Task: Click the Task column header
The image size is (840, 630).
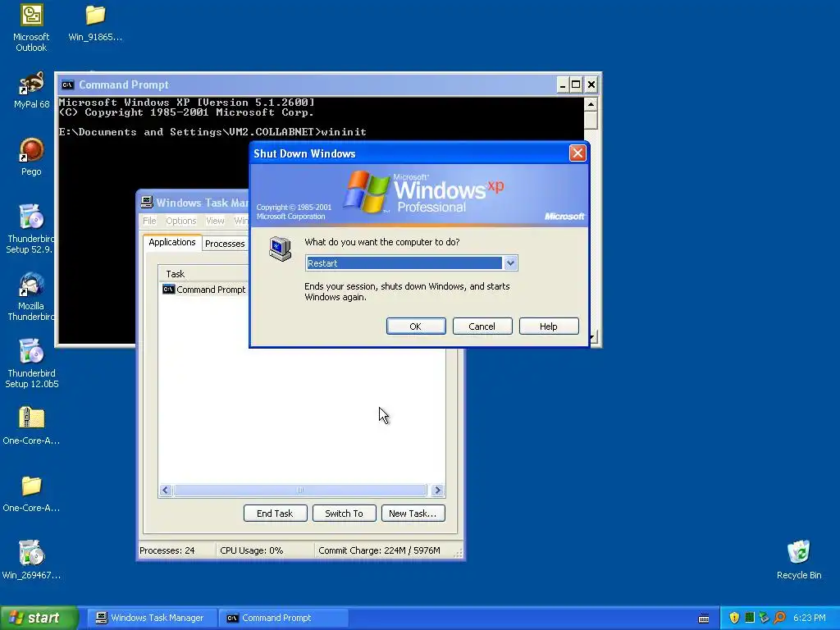Action: tap(203, 274)
